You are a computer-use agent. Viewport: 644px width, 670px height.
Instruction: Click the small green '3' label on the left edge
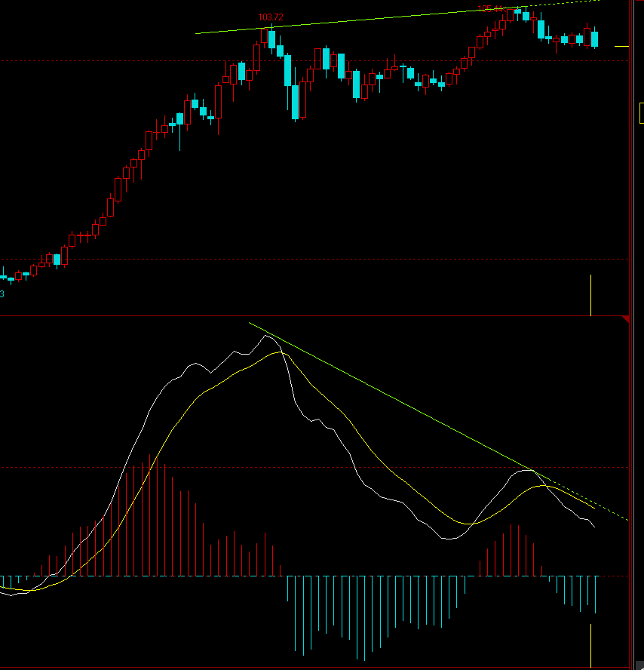[x=2, y=294]
